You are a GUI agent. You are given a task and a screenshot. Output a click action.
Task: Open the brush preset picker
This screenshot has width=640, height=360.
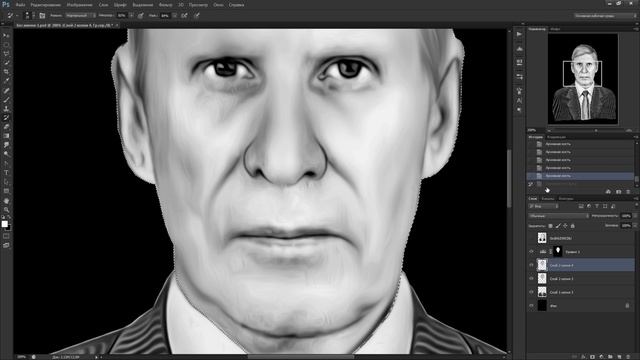tap(29, 16)
